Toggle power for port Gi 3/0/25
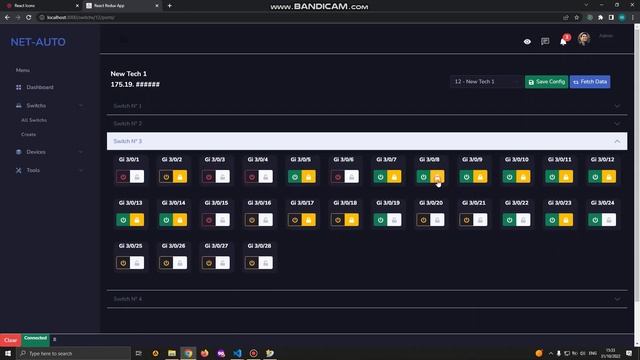Image resolution: width=640 pixels, height=360 pixels. click(x=123, y=263)
